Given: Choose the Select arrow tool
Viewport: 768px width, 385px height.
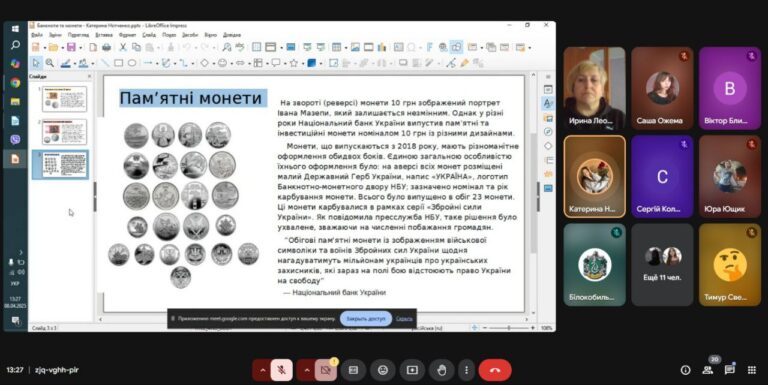Looking at the screenshot, I should (36, 63).
